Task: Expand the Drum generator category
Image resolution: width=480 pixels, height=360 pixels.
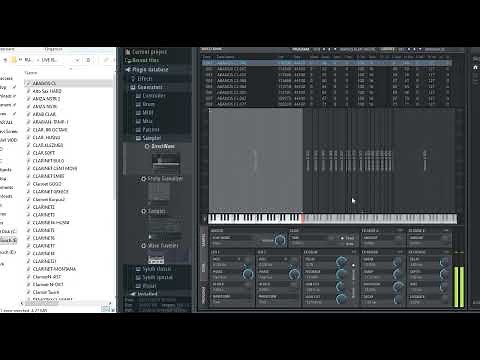Action: coord(149,104)
